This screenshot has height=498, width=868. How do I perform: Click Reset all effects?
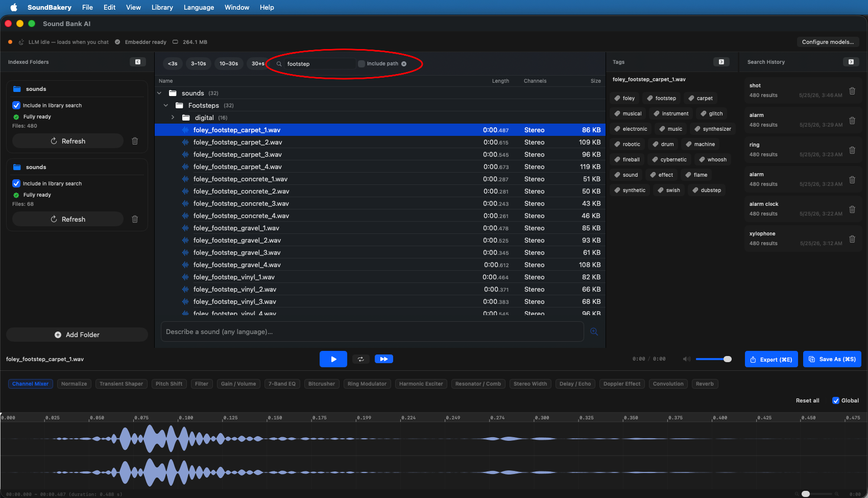point(807,400)
